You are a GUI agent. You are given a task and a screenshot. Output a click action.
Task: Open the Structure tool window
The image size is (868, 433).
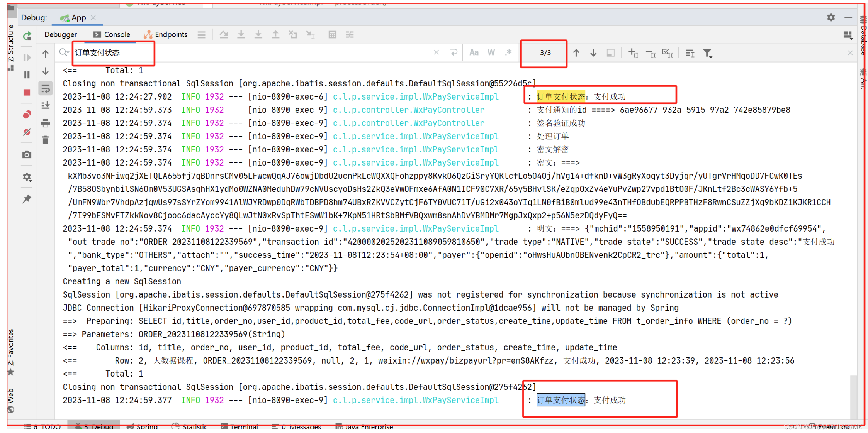click(x=11, y=47)
